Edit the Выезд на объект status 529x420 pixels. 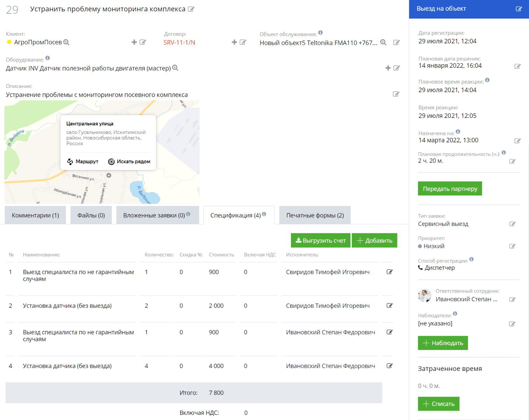point(519,9)
